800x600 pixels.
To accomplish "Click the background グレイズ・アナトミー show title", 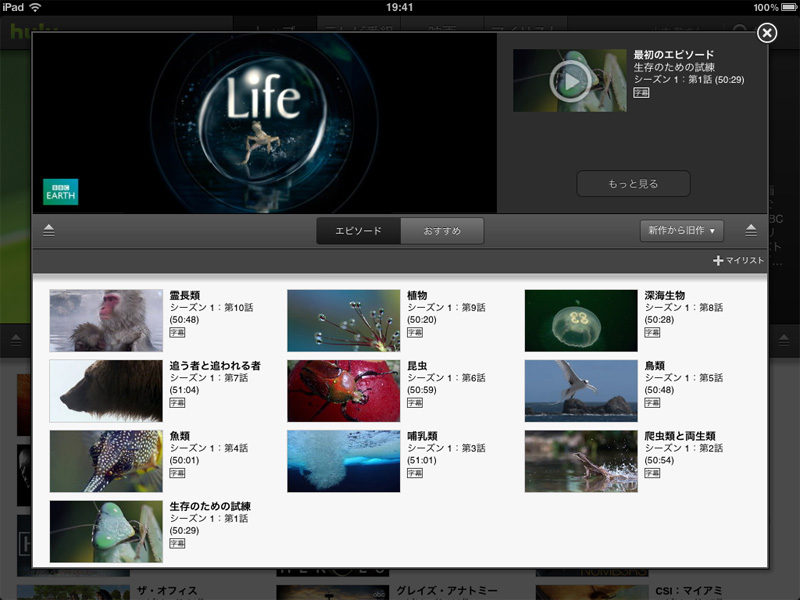I will click(x=446, y=591).
